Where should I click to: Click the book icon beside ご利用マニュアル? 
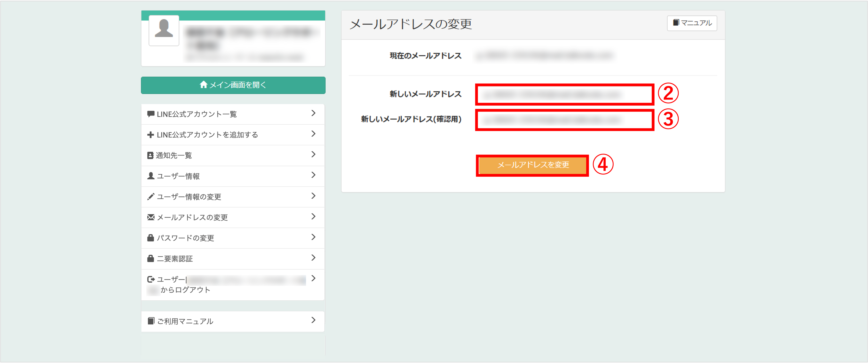point(151,321)
